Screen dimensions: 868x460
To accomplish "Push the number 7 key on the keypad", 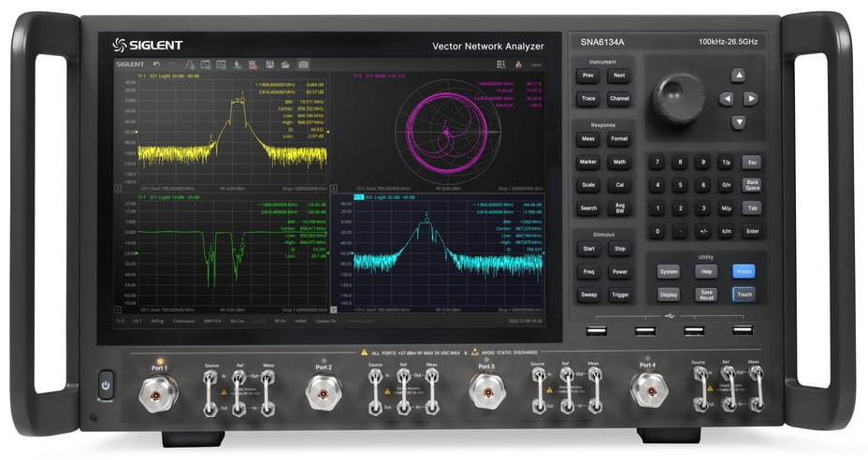I will point(658,163).
